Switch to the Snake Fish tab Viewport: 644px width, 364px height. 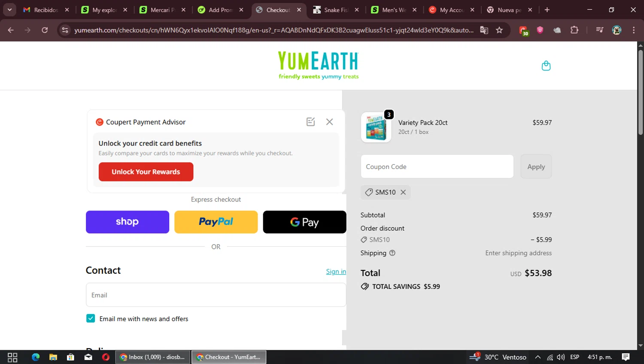click(336, 10)
